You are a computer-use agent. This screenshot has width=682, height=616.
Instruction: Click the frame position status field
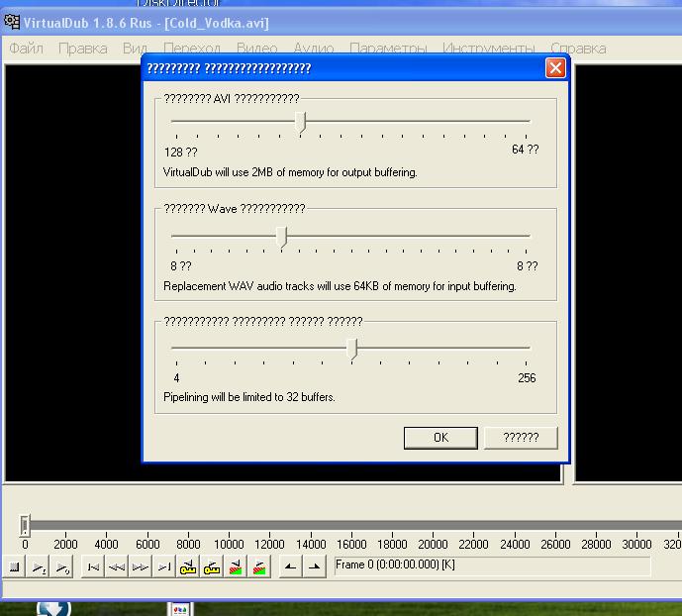pyautogui.click(x=492, y=565)
